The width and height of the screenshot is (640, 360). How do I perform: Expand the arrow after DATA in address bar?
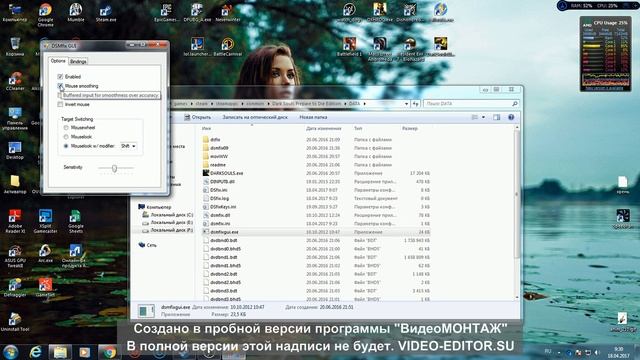click(x=364, y=104)
